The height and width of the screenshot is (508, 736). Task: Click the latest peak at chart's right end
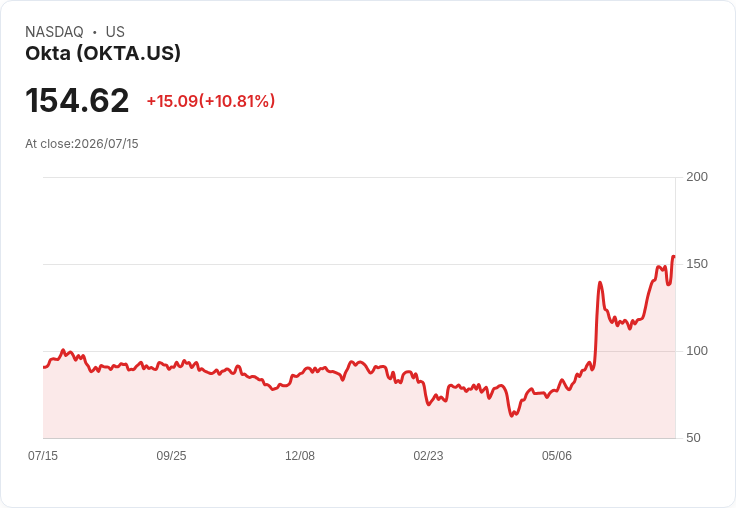674,256
